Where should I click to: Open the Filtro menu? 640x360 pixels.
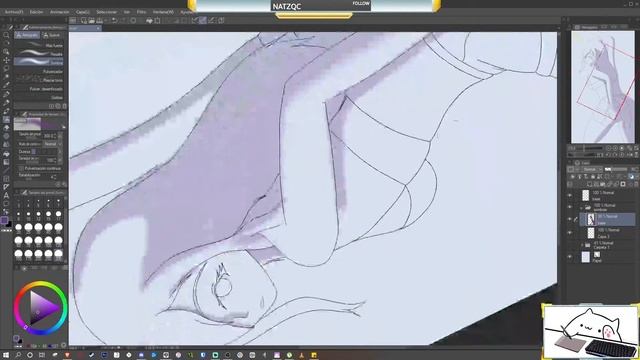point(141,12)
